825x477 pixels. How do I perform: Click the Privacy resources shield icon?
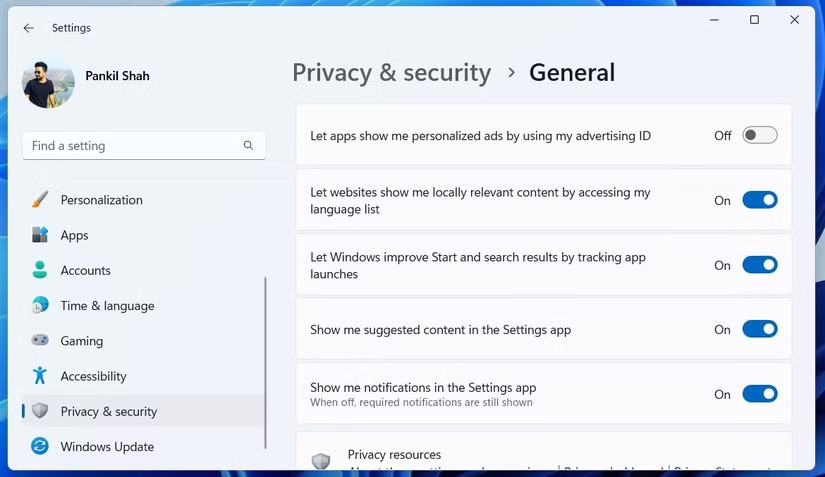tap(321, 461)
